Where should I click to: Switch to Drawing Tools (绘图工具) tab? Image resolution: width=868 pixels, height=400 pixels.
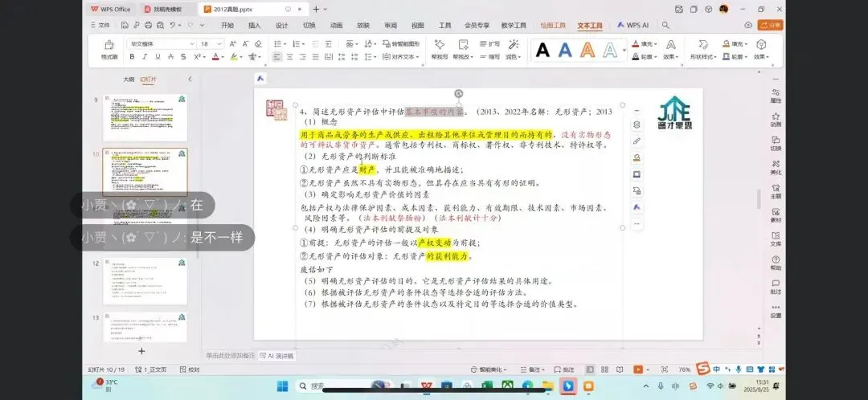click(x=553, y=26)
